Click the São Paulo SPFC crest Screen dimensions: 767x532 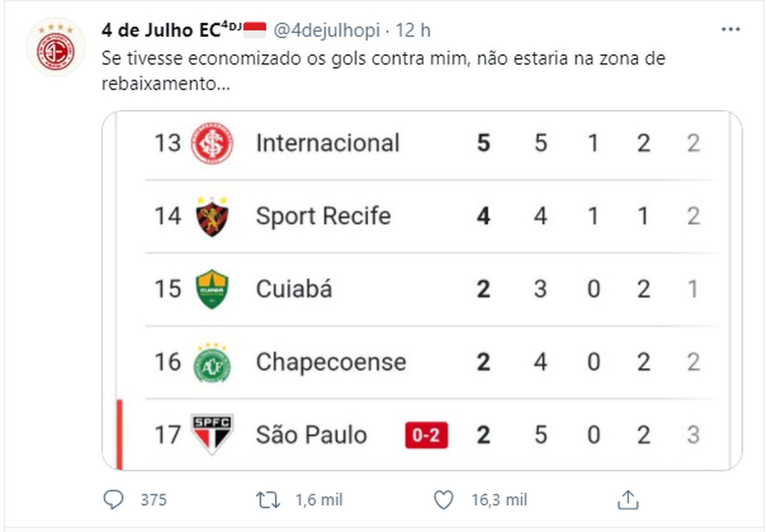pyautogui.click(x=212, y=434)
